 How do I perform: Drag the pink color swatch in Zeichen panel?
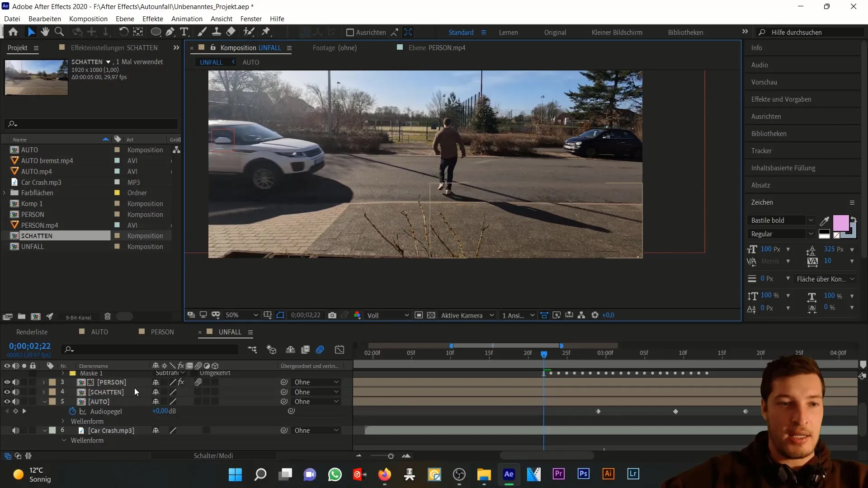[842, 223]
